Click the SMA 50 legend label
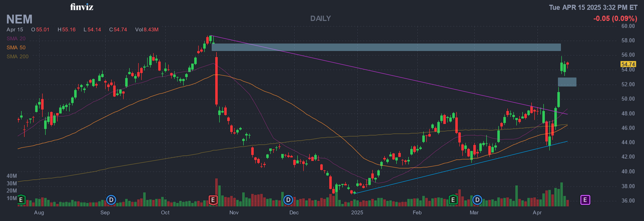 click(16, 47)
